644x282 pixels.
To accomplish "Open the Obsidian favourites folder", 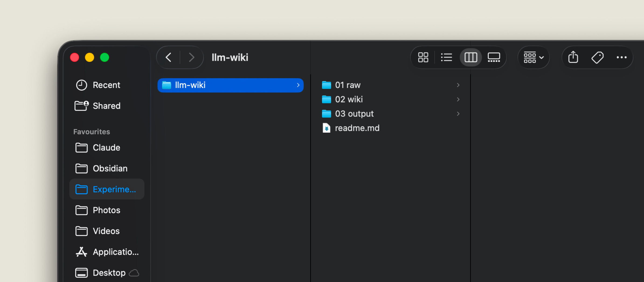I will (x=106, y=168).
